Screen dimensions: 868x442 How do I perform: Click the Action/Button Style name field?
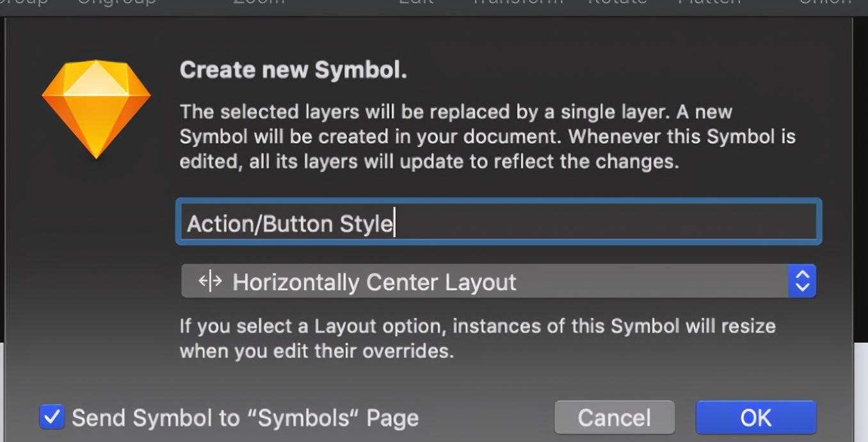tap(499, 222)
